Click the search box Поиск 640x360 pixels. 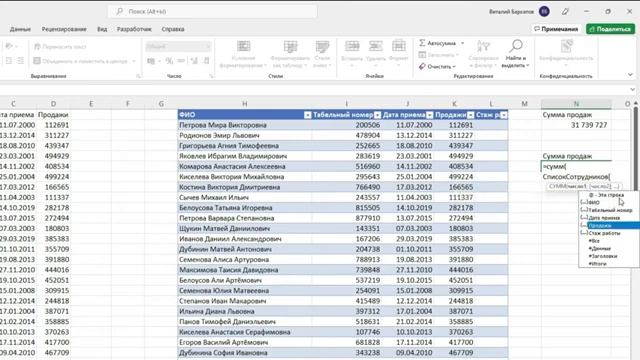point(212,11)
